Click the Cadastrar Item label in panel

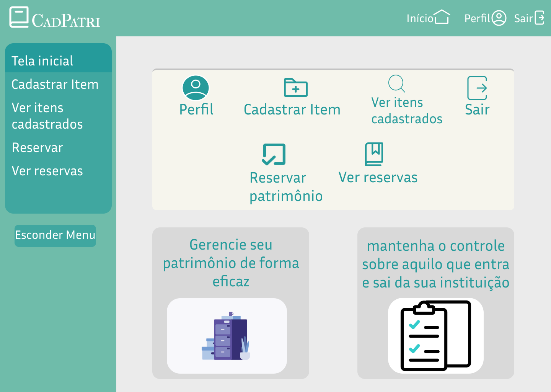pyautogui.click(x=292, y=109)
